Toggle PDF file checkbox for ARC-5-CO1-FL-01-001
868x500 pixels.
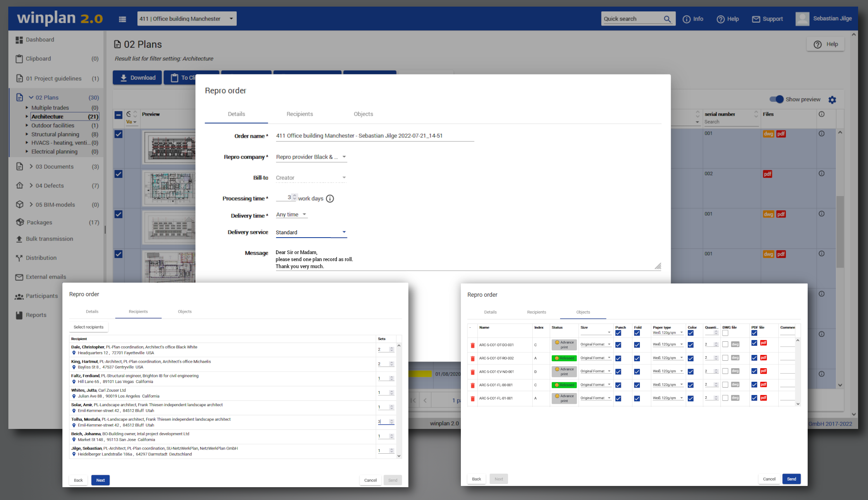pyautogui.click(x=754, y=398)
